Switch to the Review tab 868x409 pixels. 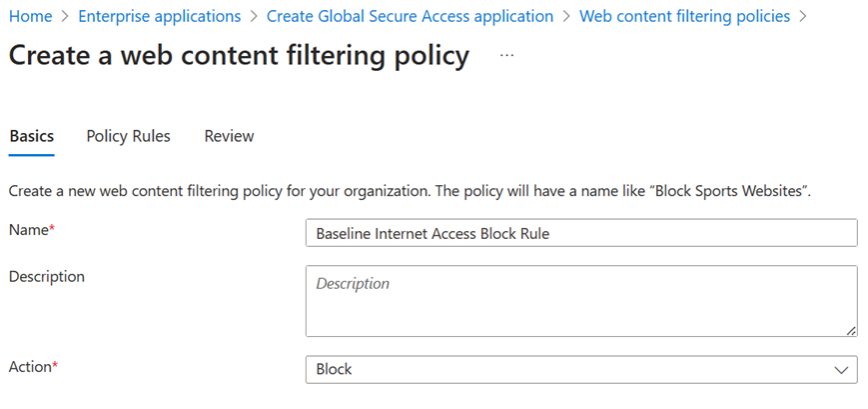[x=229, y=136]
